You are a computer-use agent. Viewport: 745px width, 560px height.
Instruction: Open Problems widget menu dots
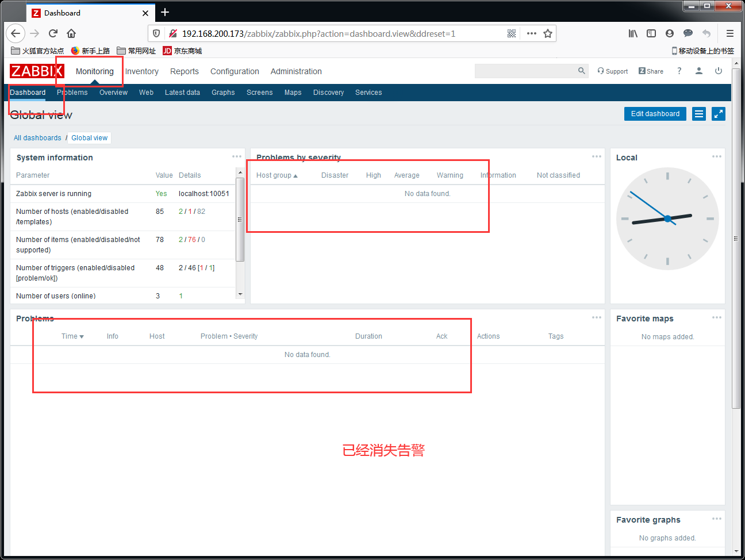597,317
